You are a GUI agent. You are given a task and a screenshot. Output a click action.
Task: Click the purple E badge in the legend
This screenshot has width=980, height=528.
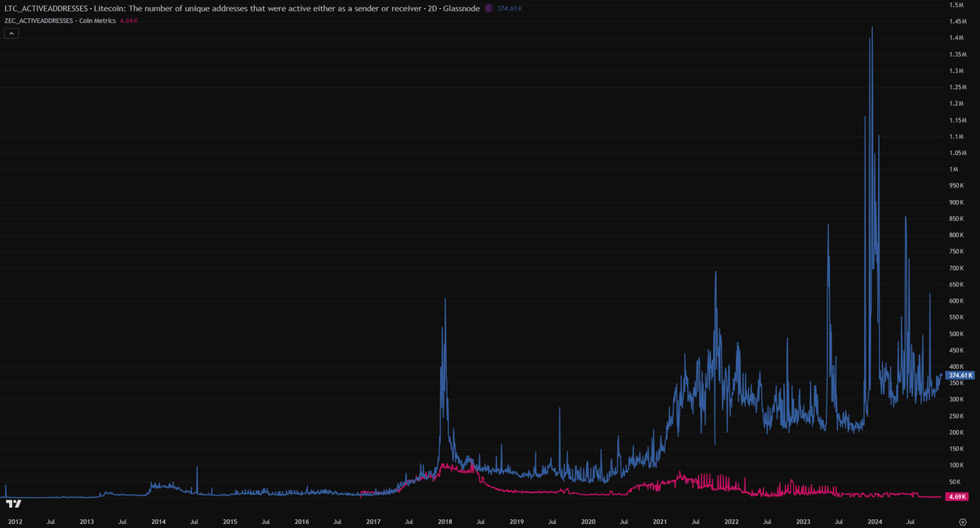(x=488, y=8)
